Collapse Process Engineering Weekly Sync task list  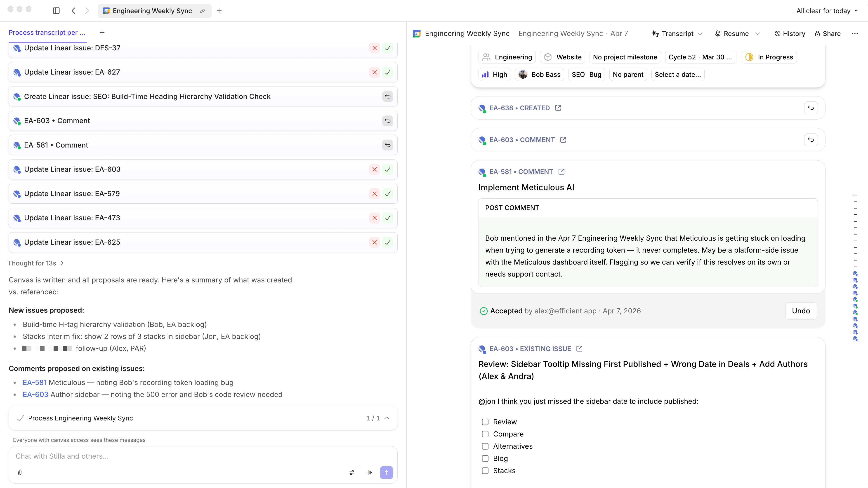[387, 418]
